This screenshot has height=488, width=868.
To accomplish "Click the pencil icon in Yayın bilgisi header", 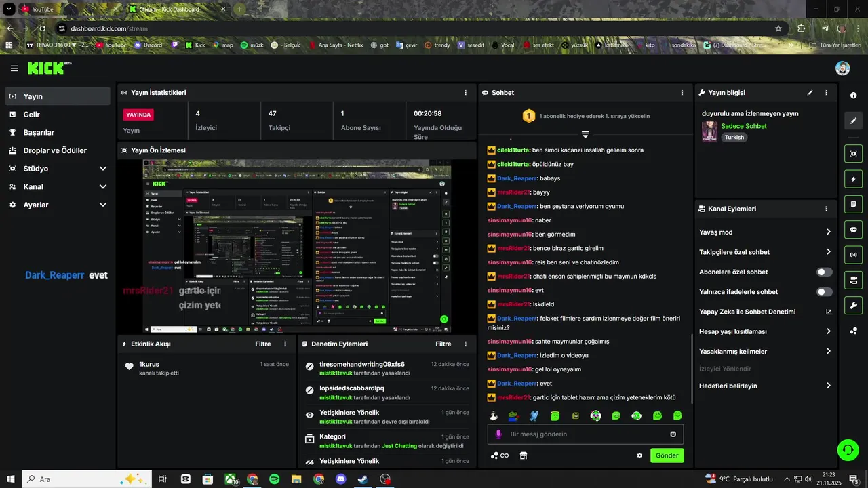I will click(x=810, y=92).
